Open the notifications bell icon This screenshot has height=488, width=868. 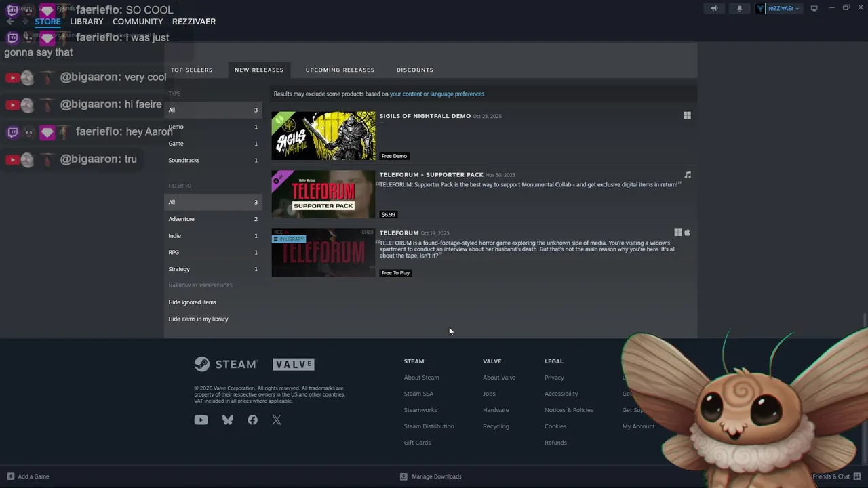[739, 8]
